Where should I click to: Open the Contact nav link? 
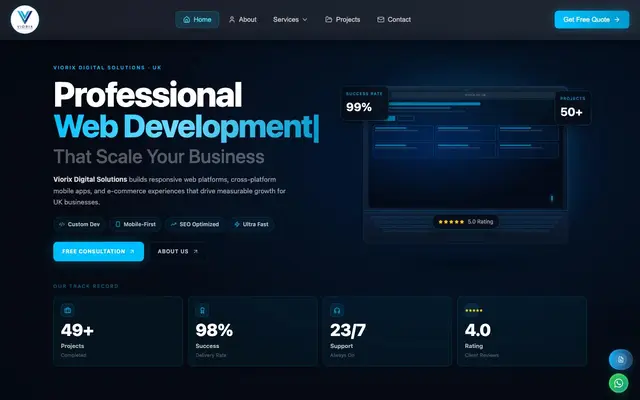[x=394, y=20]
